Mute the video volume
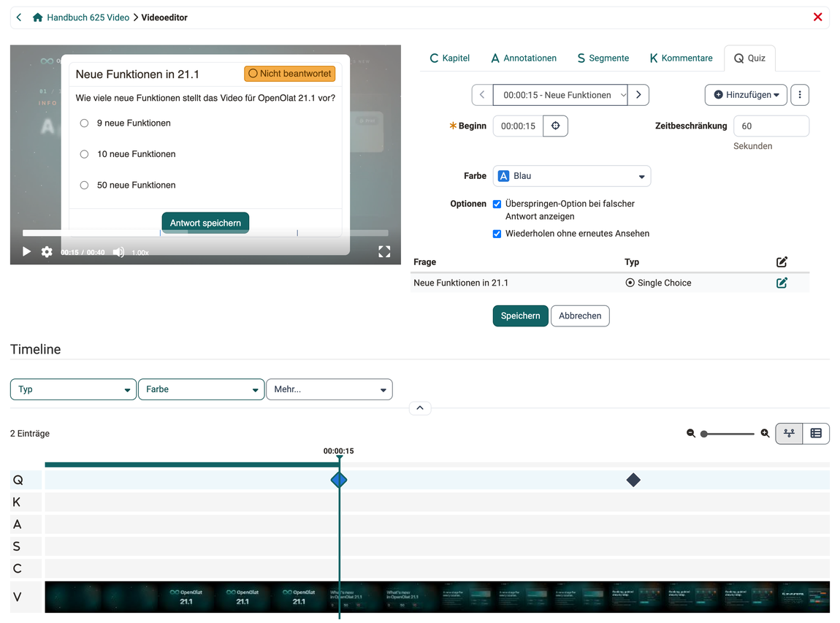Image resolution: width=840 pixels, height=623 pixels. click(x=118, y=252)
